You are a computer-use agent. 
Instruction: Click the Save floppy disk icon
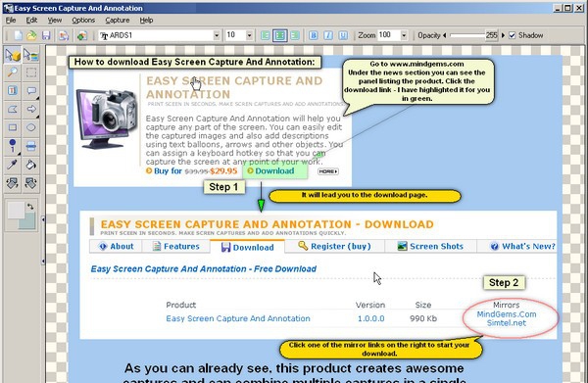click(46, 35)
